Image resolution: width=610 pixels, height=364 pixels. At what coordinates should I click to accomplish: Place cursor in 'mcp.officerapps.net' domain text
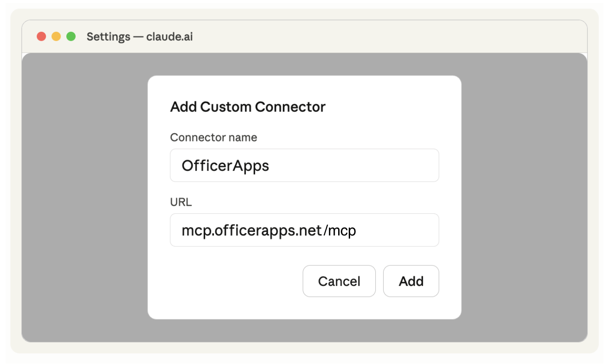coord(252,231)
